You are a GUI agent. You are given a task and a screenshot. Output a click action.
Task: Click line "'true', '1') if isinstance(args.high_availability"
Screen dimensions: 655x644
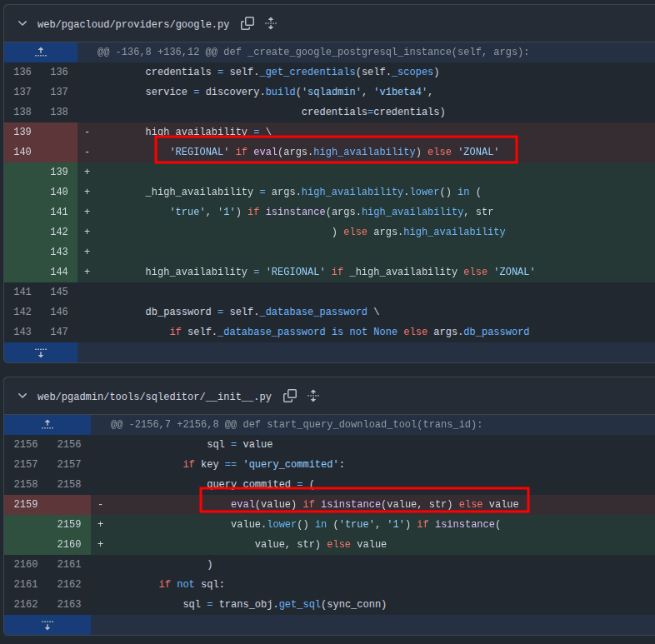(x=332, y=212)
